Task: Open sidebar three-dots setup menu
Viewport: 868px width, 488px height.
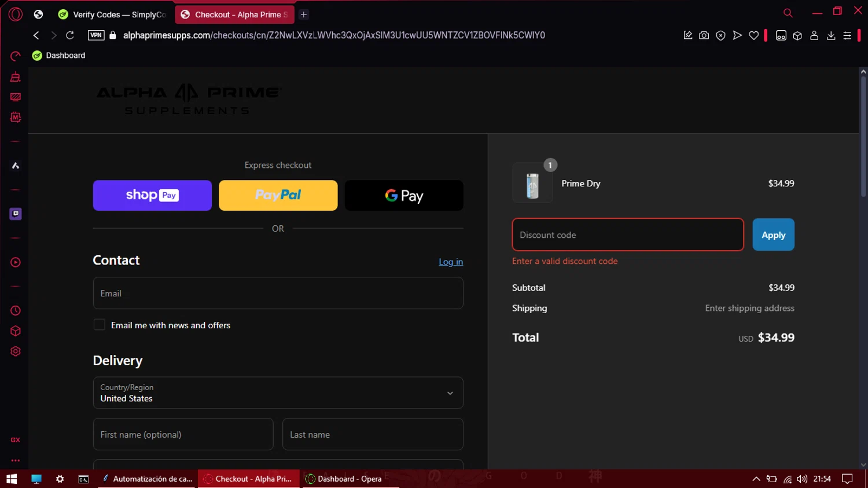Action: tap(16, 461)
